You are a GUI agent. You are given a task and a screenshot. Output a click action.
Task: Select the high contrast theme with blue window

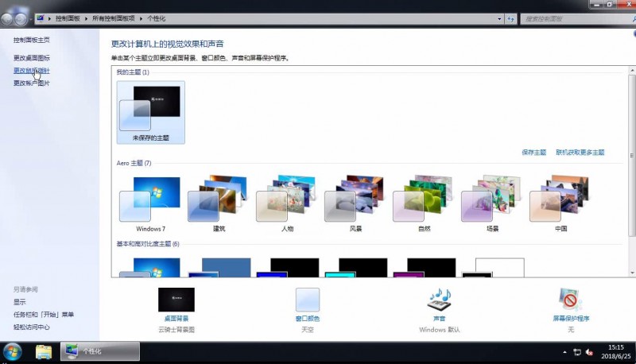287,268
